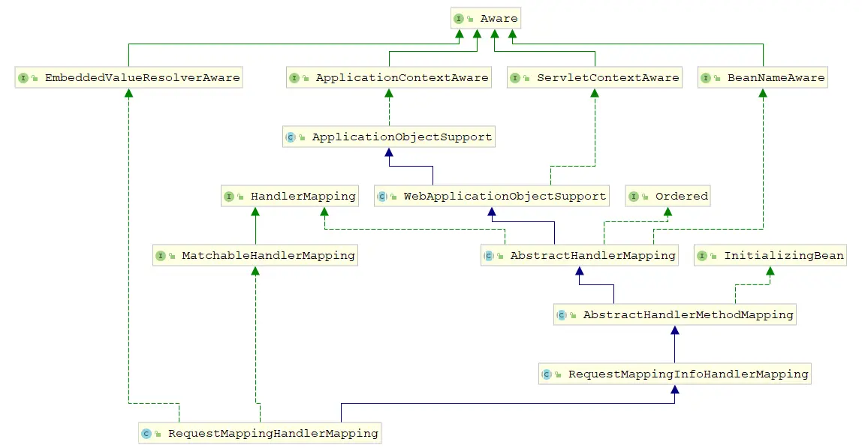Click the interface icon on ServletContextAware
This screenshot has width=868, height=448.
click(516, 77)
